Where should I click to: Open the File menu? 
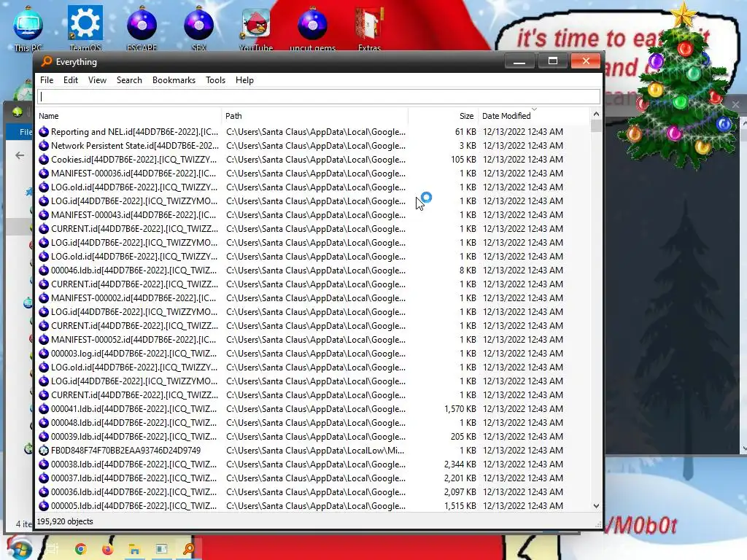point(47,80)
